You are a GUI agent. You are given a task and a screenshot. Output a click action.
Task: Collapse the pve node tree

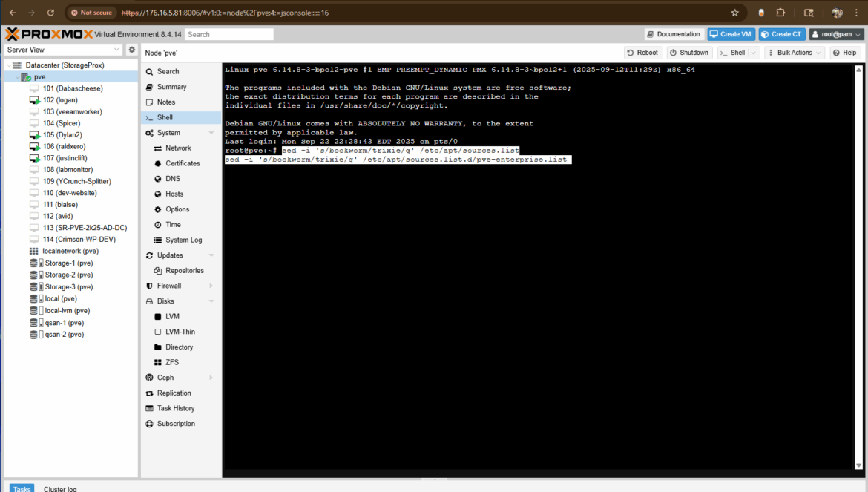[x=16, y=77]
